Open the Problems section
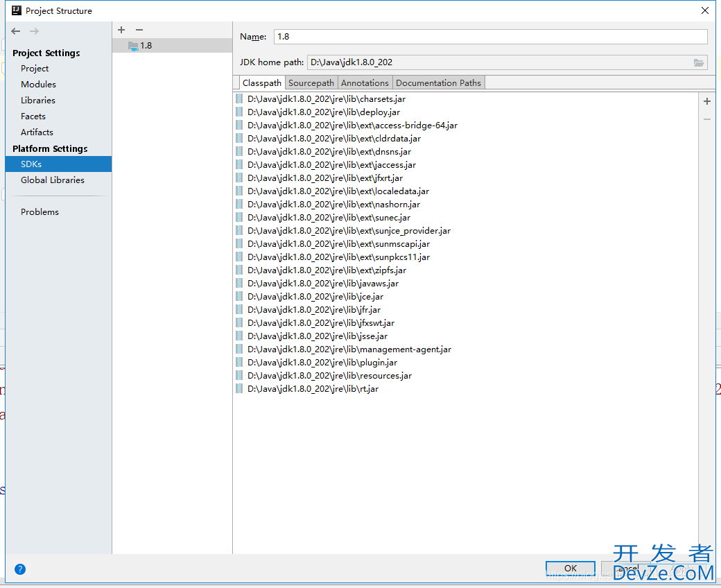 pos(40,212)
